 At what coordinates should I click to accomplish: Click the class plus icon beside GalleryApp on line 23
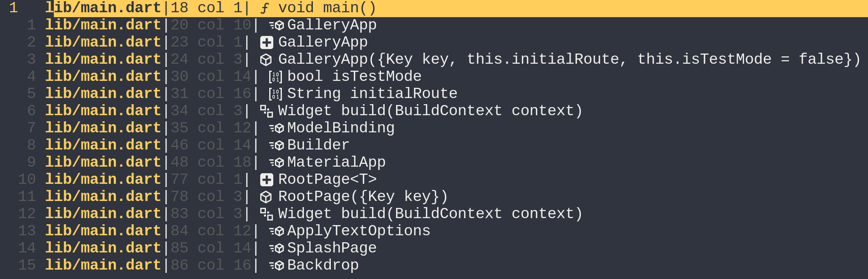click(x=267, y=42)
